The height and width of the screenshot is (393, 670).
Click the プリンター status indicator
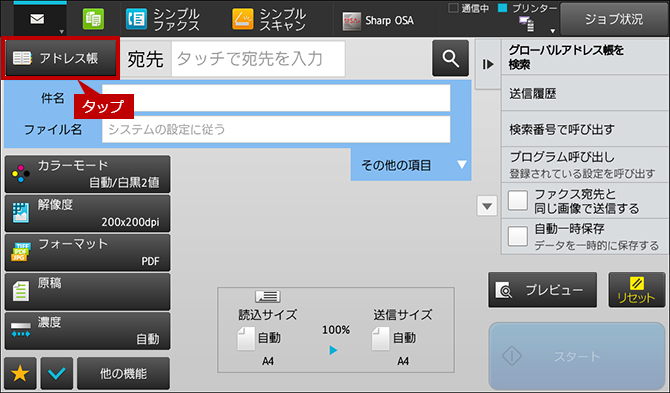pos(528,8)
